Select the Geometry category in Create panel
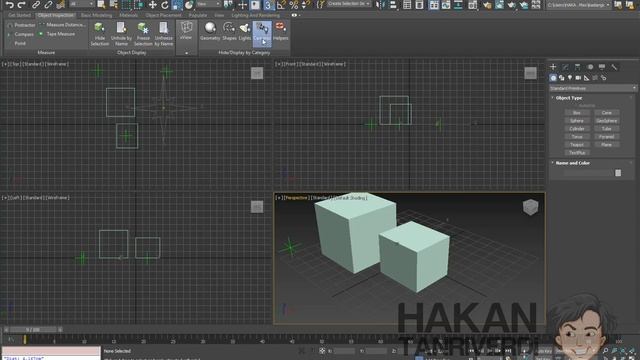The height and width of the screenshot is (360, 640). 553,78
